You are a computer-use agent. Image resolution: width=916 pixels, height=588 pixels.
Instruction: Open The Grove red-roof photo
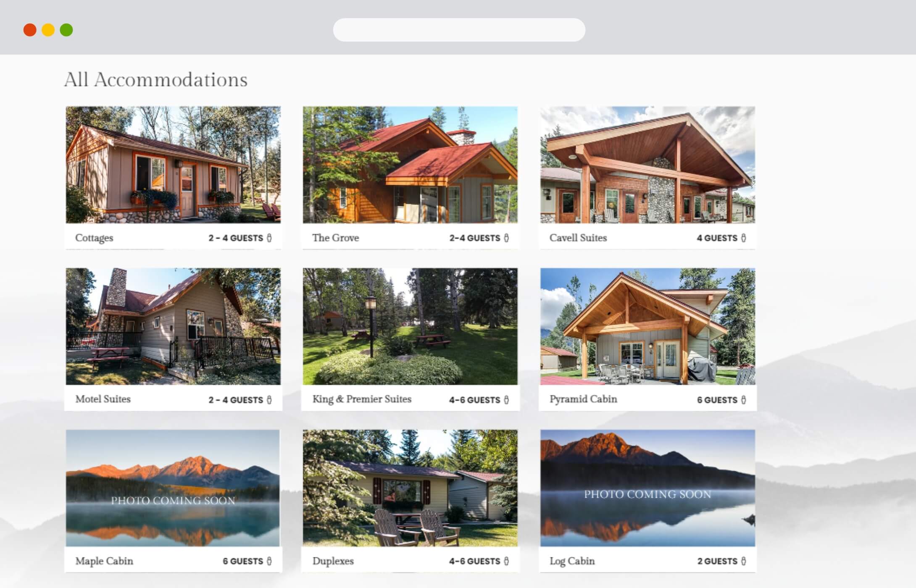[410, 165]
